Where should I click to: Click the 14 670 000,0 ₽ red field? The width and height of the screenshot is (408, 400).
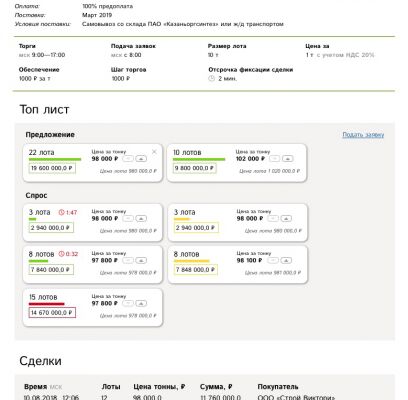pyautogui.click(x=52, y=313)
